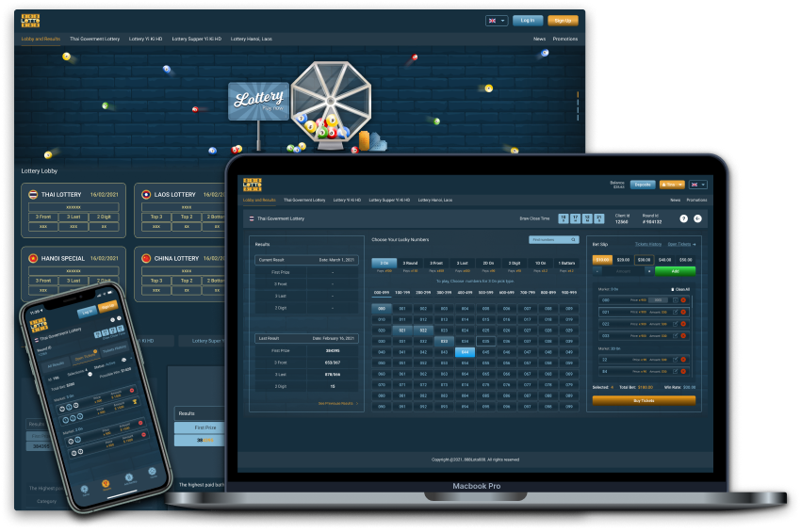
Task: Click the Hanoi Special flag icon
Action: click(33, 258)
